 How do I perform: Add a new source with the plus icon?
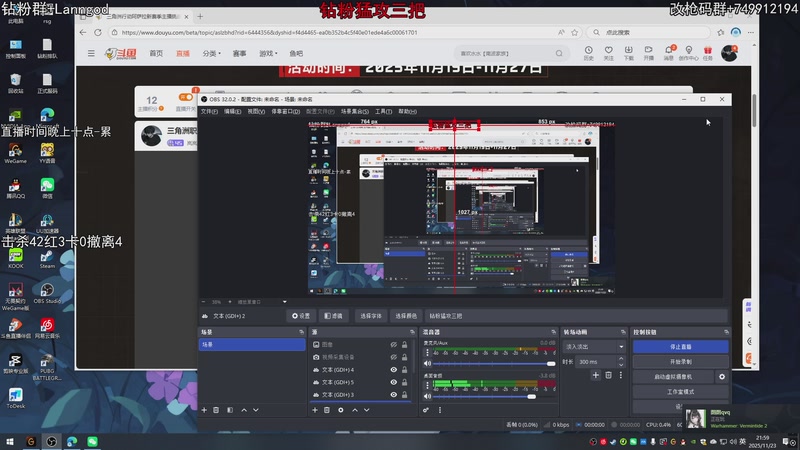[315, 410]
